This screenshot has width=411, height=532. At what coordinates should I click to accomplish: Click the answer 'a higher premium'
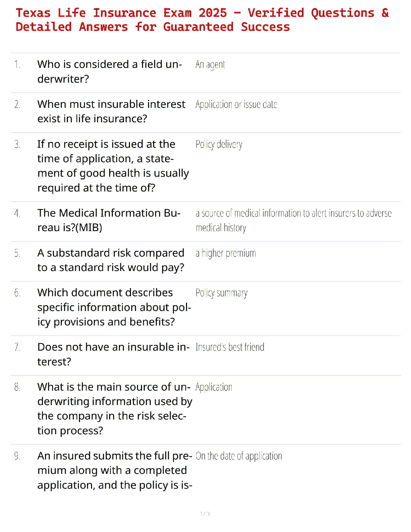click(226, 253)
